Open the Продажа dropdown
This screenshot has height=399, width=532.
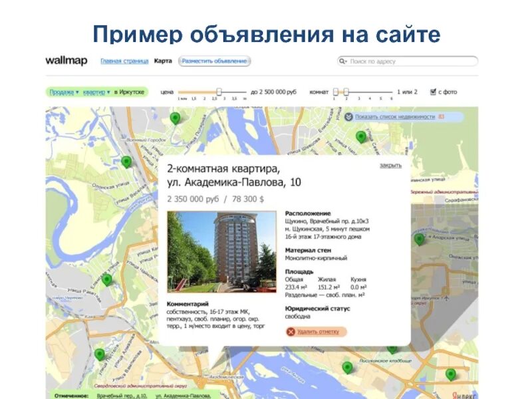pos(64,92)
